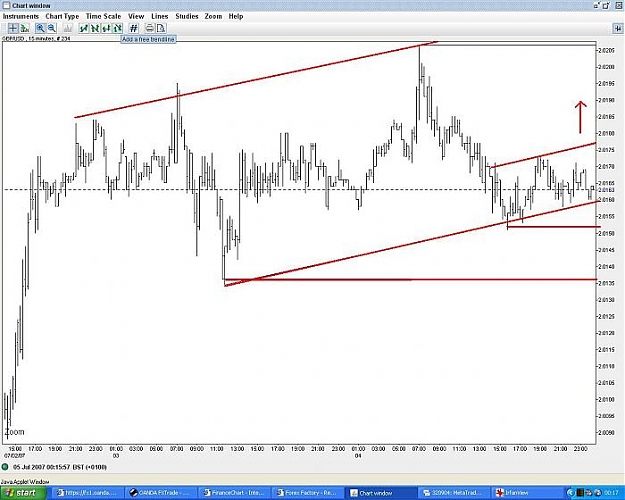625x500 pixels.
Task: Click the green status indicator dot
Action: [5, 467]
